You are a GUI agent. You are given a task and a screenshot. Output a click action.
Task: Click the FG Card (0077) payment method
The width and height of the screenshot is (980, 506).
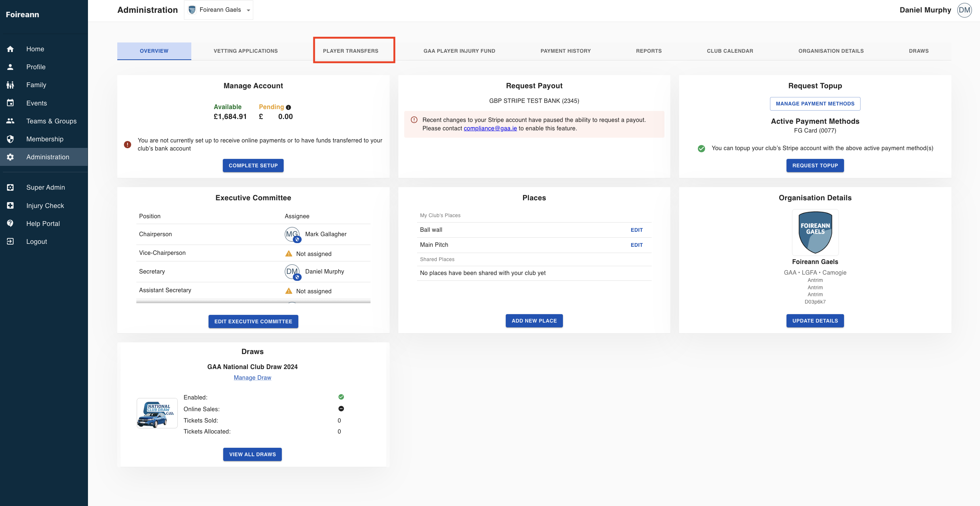click(815, 130)
